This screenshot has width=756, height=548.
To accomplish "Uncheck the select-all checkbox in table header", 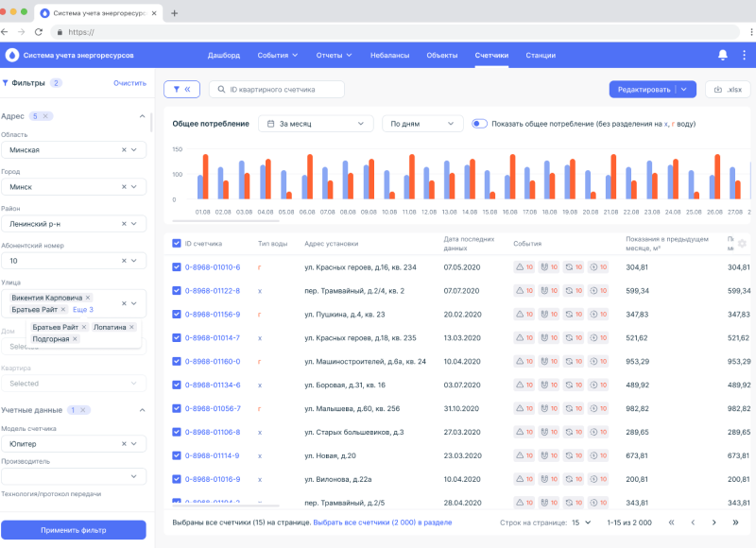I will (177, 243).
